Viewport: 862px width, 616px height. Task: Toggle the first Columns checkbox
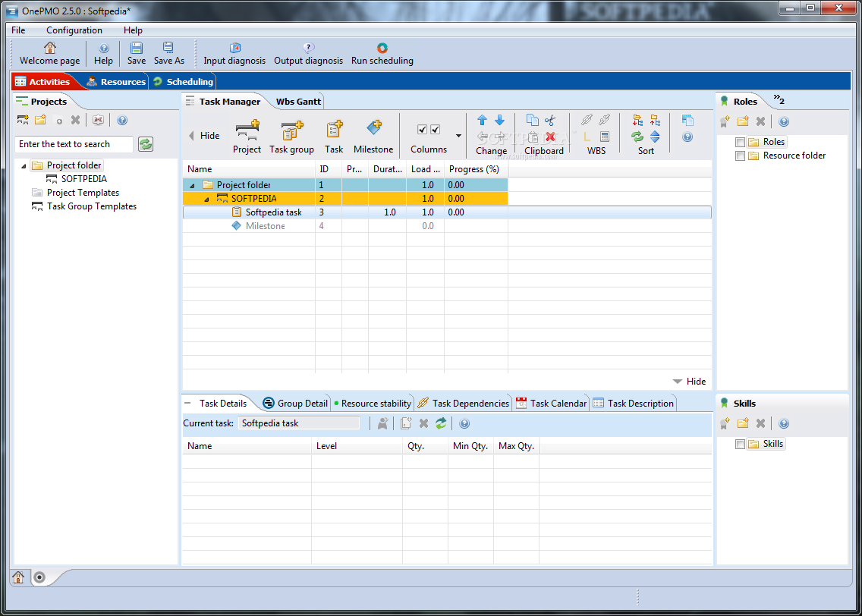click(422, 130)
